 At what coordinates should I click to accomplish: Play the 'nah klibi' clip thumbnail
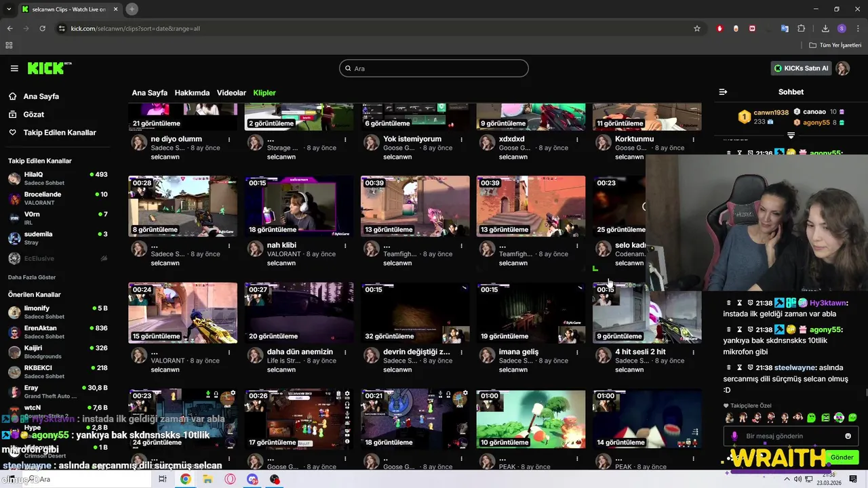(299, 206)
